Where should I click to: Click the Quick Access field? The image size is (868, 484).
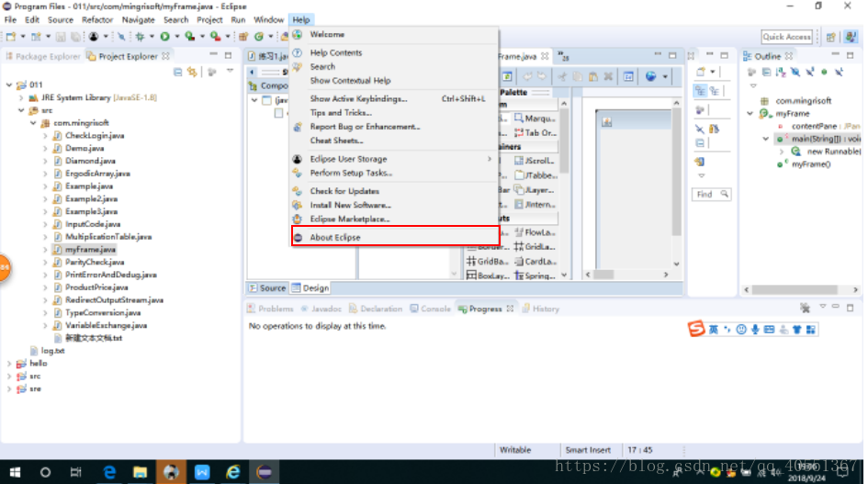(x=786, y=37)
